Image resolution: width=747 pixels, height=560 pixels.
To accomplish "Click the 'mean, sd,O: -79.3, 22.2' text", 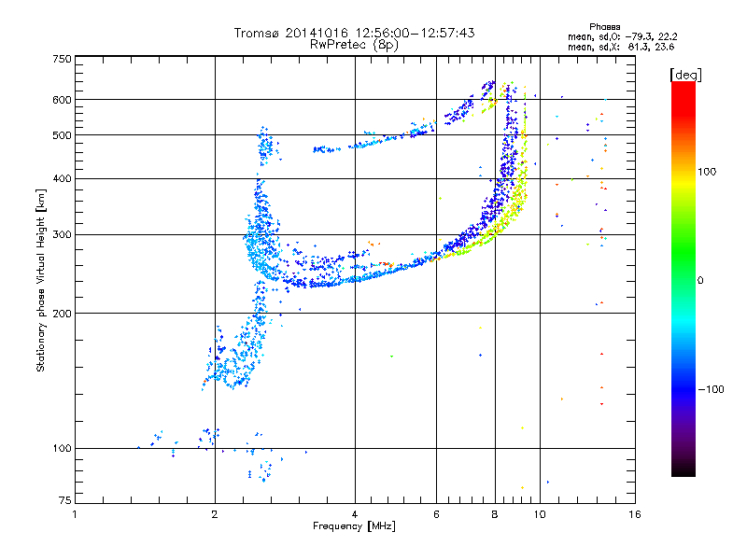I will pyautogui.click(x=622, y=36).
